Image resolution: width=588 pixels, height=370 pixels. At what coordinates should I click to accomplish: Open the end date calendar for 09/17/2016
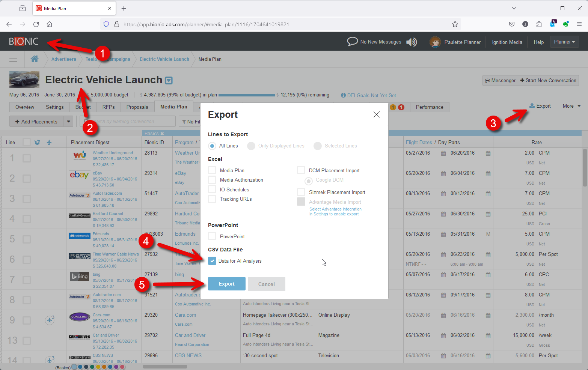point(488,295)
